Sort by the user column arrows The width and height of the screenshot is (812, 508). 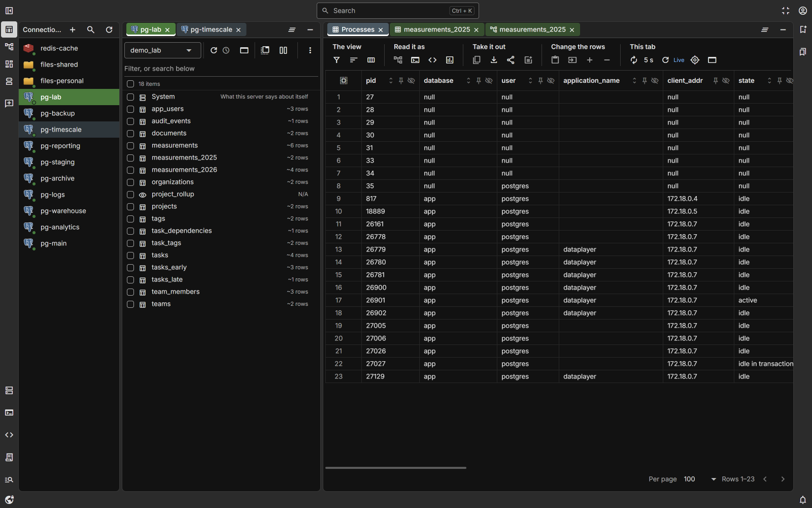[x=530, y=81]
